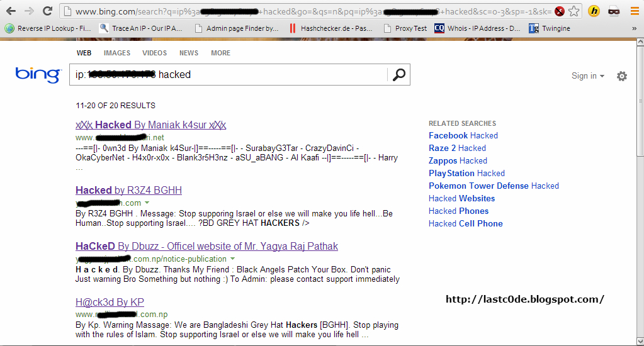Open related search 'PlayStation Hacked'

(466, 173)
